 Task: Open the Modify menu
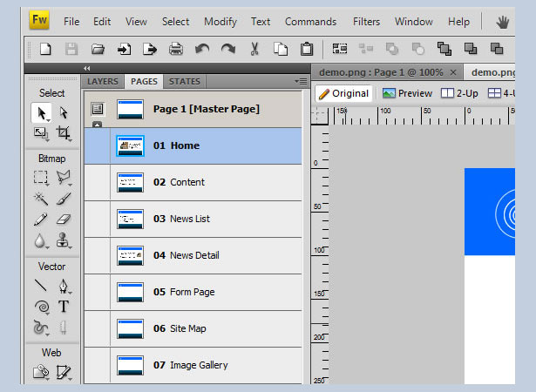pos(221,22)
